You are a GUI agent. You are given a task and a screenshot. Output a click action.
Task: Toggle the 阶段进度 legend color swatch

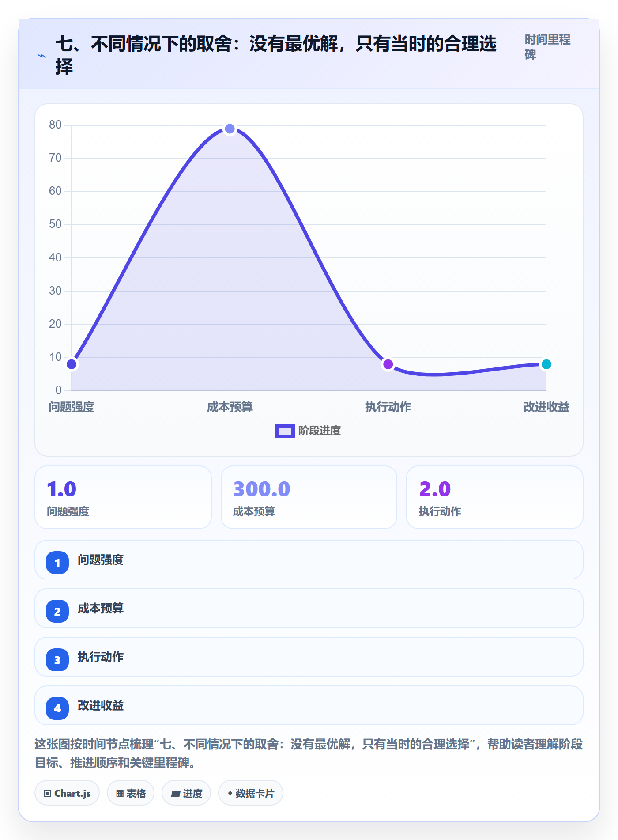pyautogui.click(x=285, y=431)
